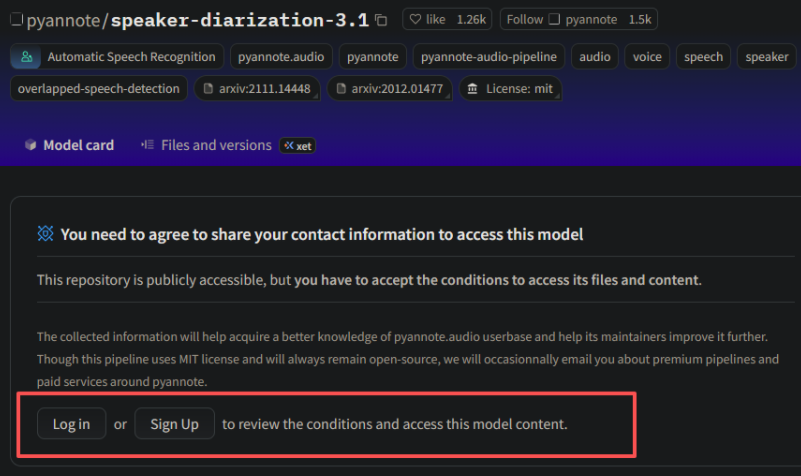Switch to the Model card tab
The height and width of the screenshot is (476, 801).
[x=69, y=145]
